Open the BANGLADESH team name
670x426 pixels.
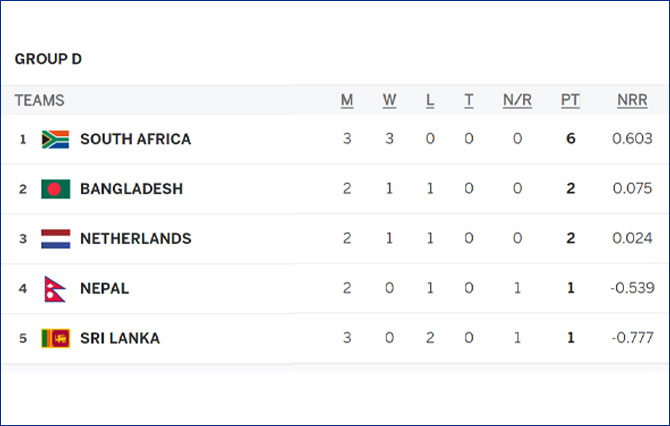click(131, 189)
